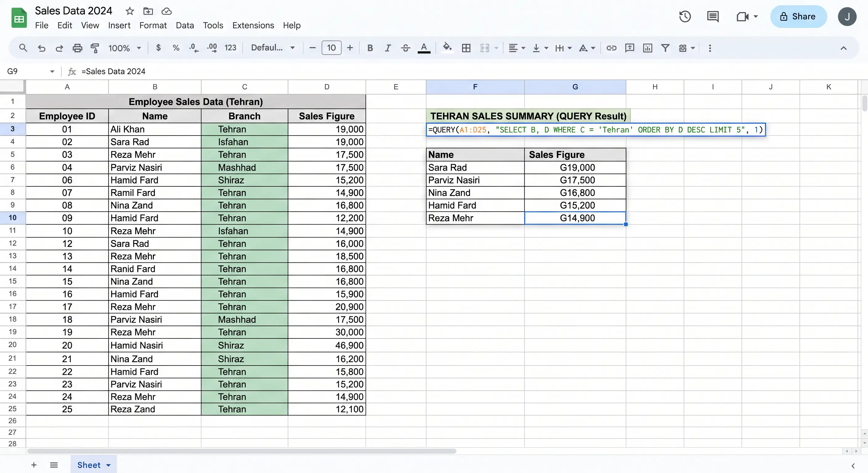The height and width of the screenshot is (473, 868).
Task: Click the Redo arrow icon
Action: 59,48
